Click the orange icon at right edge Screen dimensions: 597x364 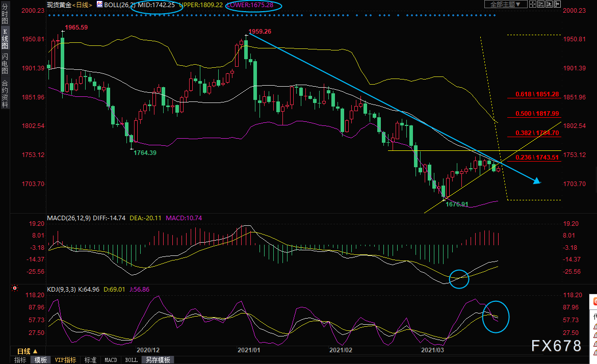click(594, 302)
